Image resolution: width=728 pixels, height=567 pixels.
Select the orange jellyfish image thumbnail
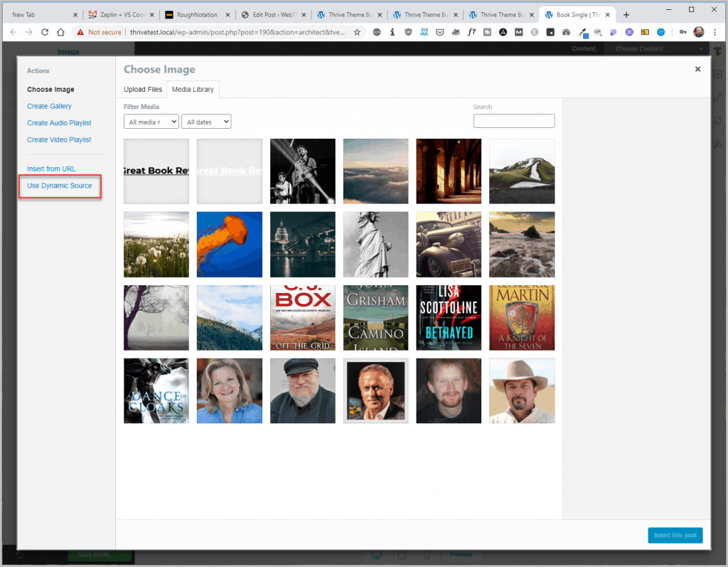pos(229,244)
